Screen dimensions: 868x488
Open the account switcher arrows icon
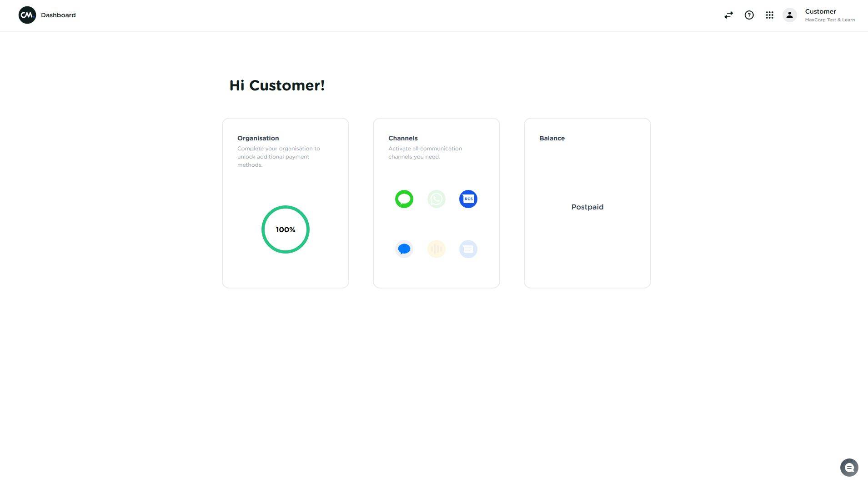pyautogui.click(x=728, y=15)
